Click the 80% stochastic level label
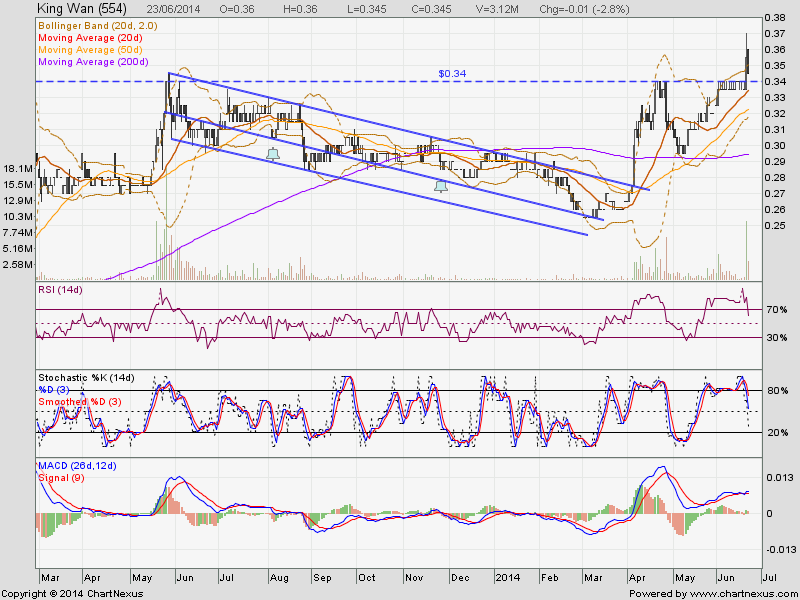 (777, 391)
